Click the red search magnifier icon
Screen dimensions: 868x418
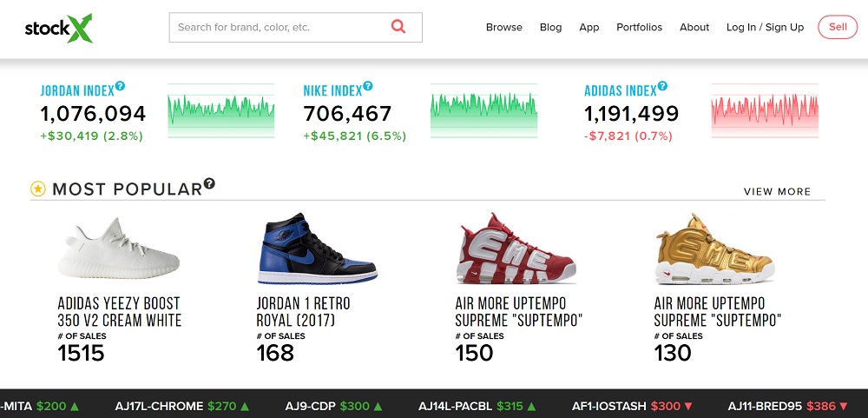pos(398,27)
